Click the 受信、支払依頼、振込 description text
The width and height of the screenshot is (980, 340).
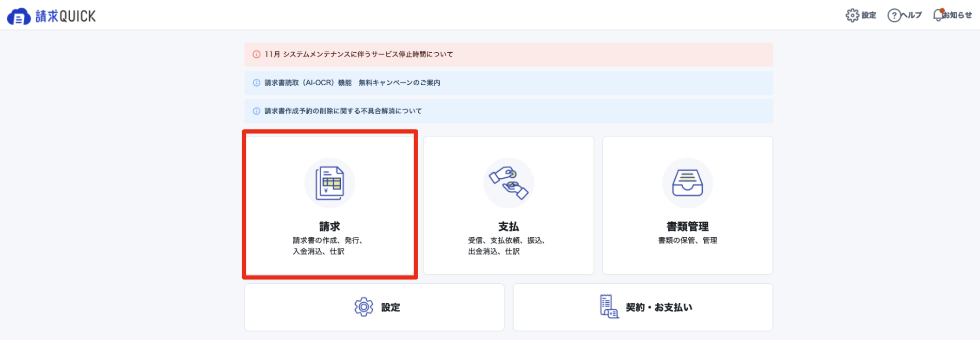click(x=507, y=246)
